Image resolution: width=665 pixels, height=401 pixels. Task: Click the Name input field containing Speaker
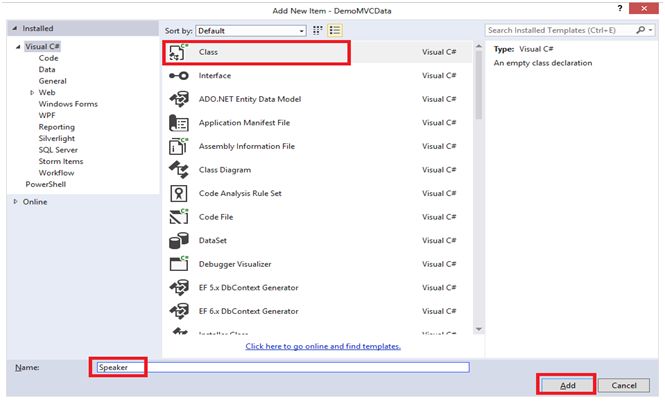coord(283,367)
